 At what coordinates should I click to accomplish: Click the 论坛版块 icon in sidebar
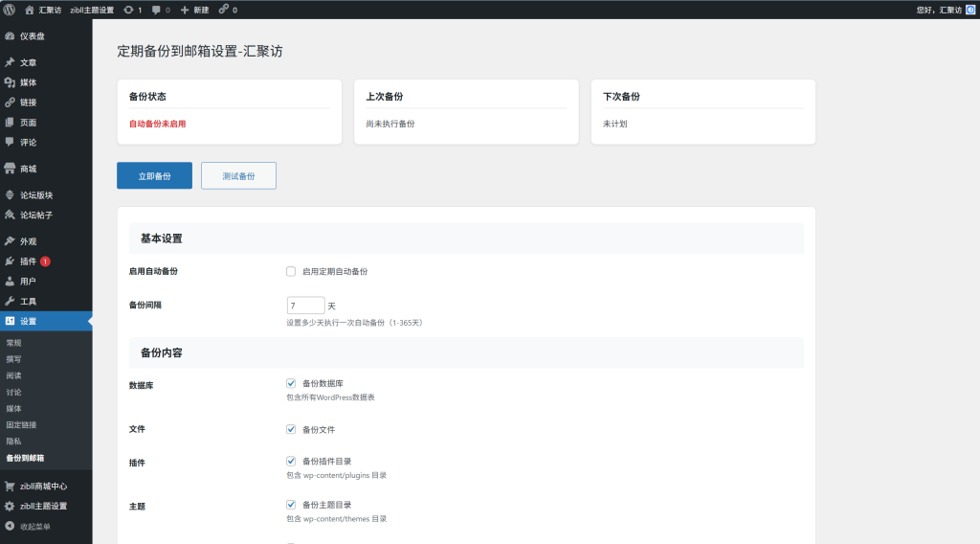pos(10,195)
